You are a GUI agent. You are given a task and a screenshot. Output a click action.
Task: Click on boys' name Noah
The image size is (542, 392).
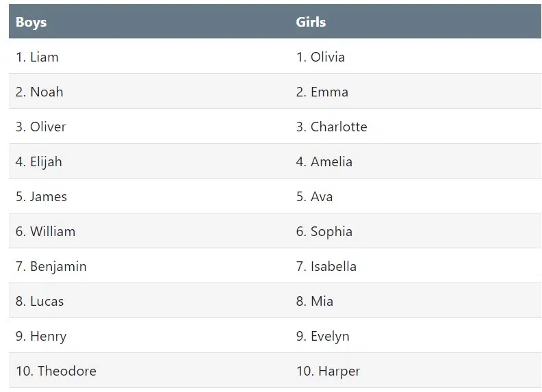click(x=47, y=92)
